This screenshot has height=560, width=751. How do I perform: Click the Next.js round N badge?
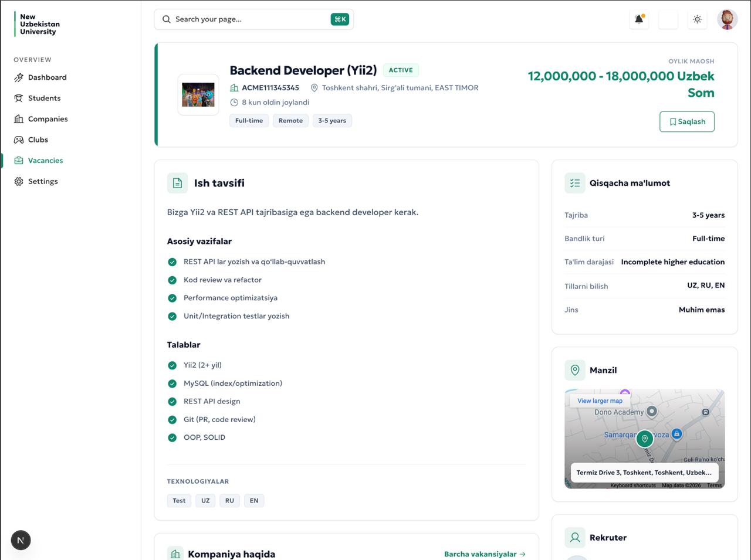tap(21, 540)
